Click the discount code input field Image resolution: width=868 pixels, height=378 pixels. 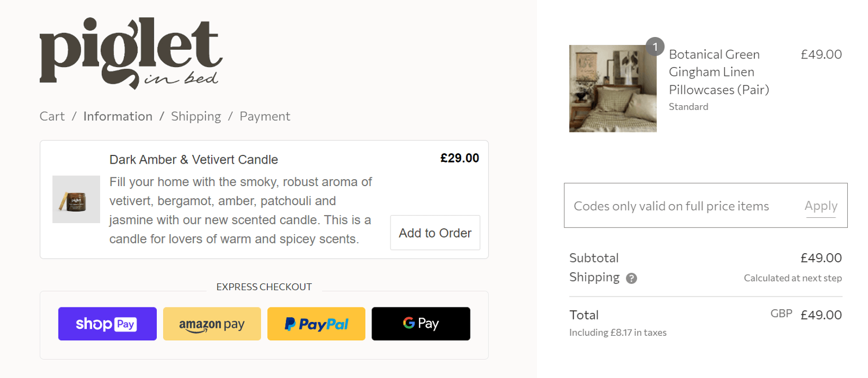tap(671, 205)
